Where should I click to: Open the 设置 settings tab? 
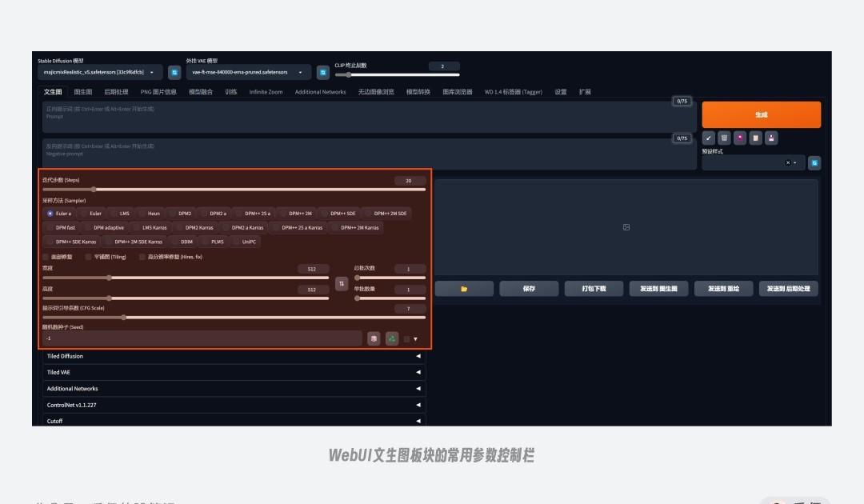tap(560, 92)
